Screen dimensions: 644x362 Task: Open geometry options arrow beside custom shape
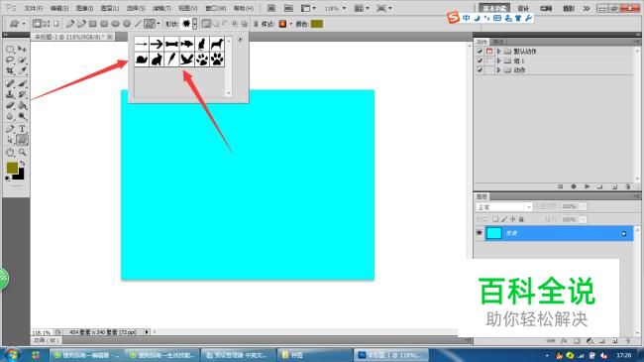159,24
